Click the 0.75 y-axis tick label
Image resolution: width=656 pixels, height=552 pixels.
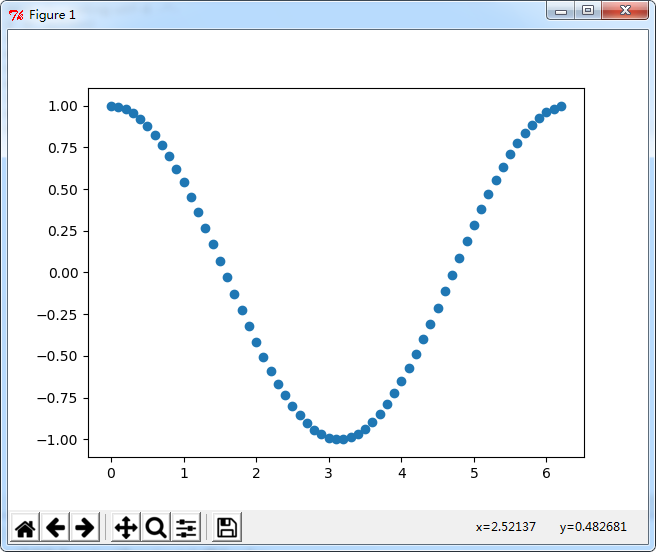63,148
